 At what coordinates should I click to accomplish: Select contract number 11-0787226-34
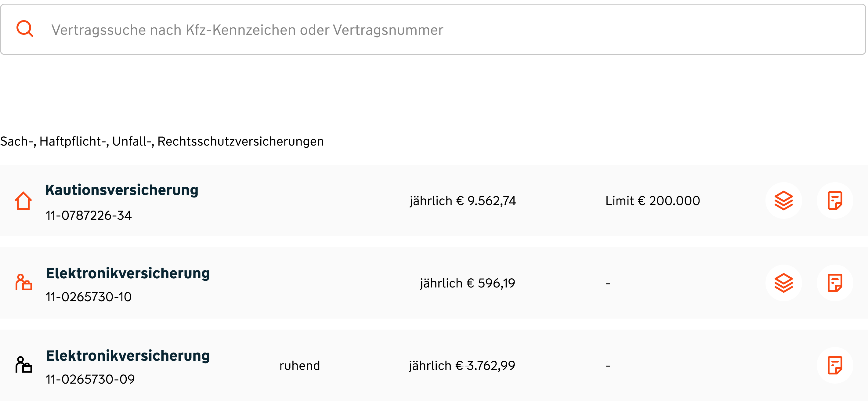click(89, 215)
